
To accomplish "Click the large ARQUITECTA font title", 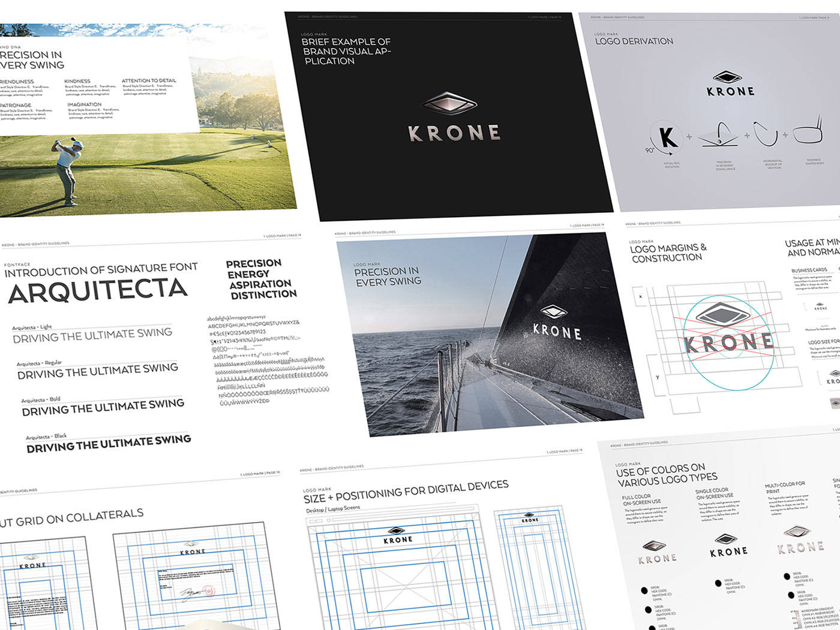I will click(98, 291).
